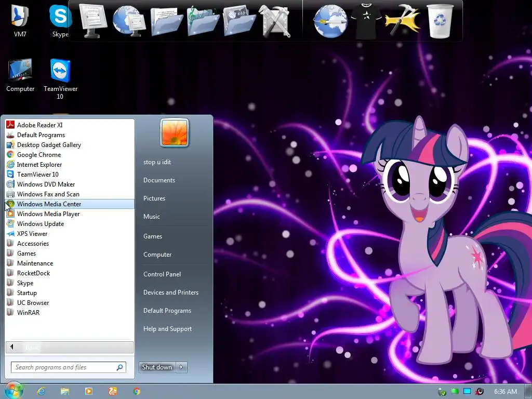Expand the Accessories folder
This screenshot has width=532, height=399.
click(70, 243)
